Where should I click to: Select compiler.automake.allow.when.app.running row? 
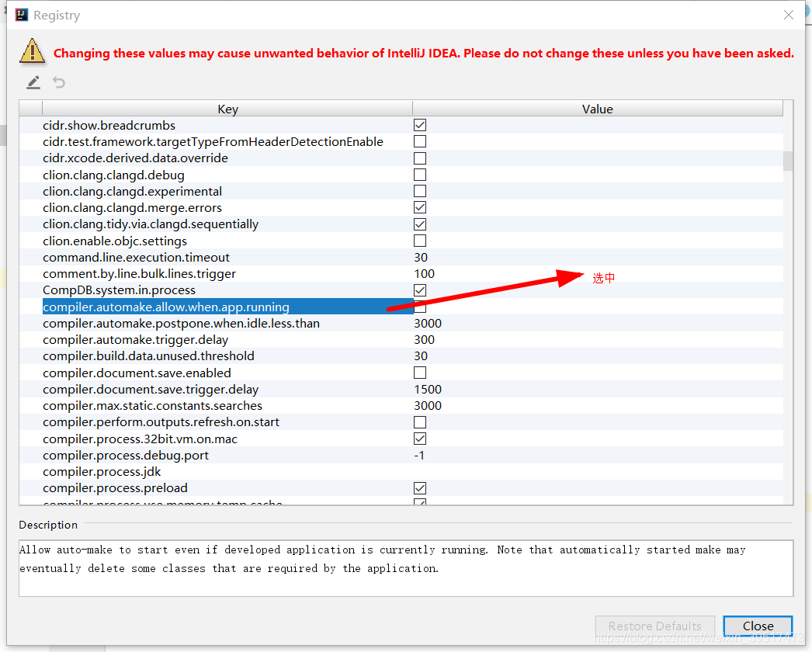coord(401,307)
